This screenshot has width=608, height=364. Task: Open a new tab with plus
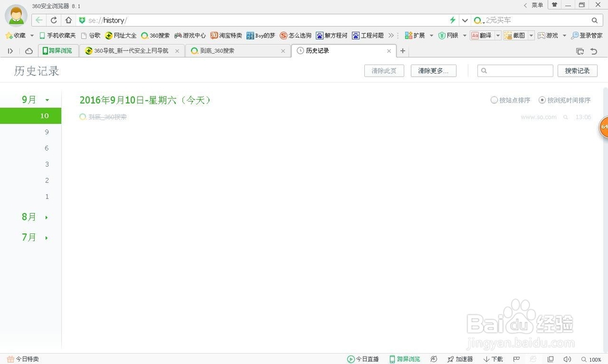coord(402,51)
